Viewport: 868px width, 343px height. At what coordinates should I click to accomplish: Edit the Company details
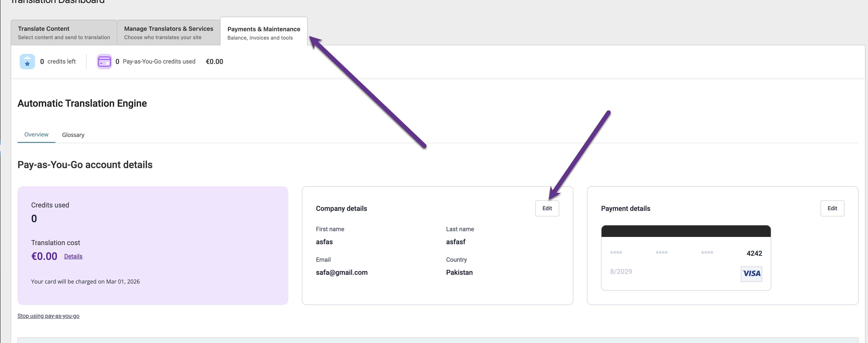click(547, 208)
